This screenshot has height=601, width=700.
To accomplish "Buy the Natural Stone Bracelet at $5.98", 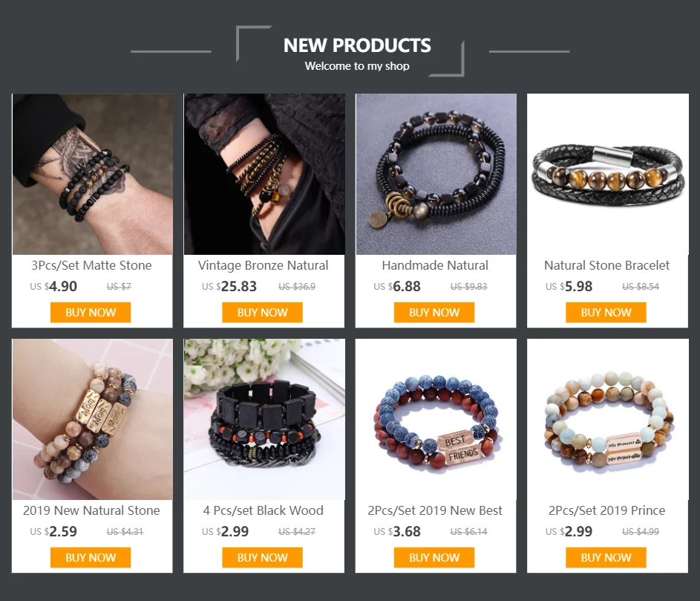I will point(606,312).
